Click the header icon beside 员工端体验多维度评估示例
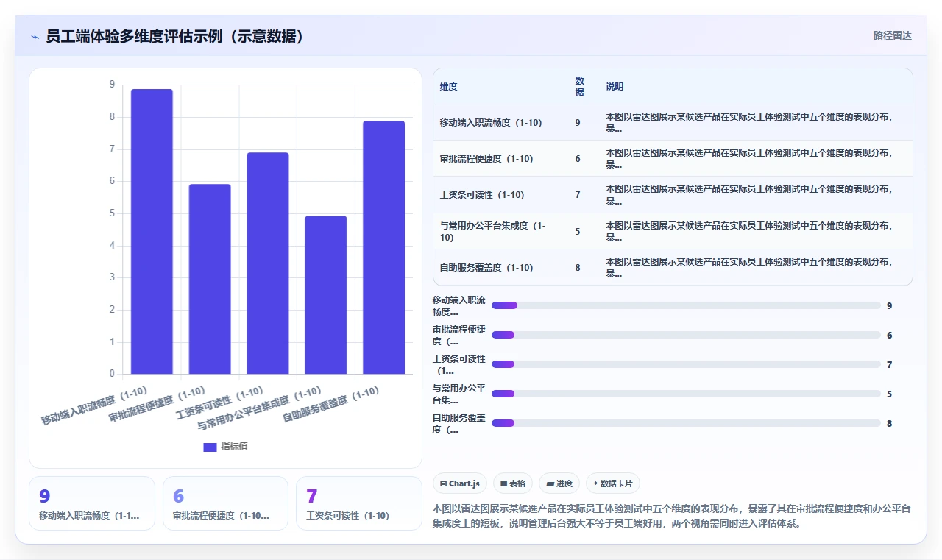Image resolution: width=942 pixels, height=560 pixels. (35, 37)
